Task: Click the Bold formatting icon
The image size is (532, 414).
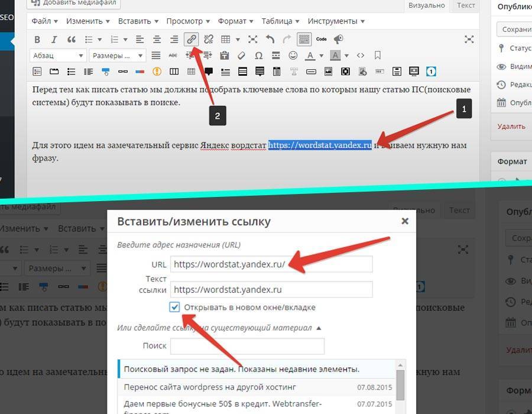Action: [x=37, y=40]
